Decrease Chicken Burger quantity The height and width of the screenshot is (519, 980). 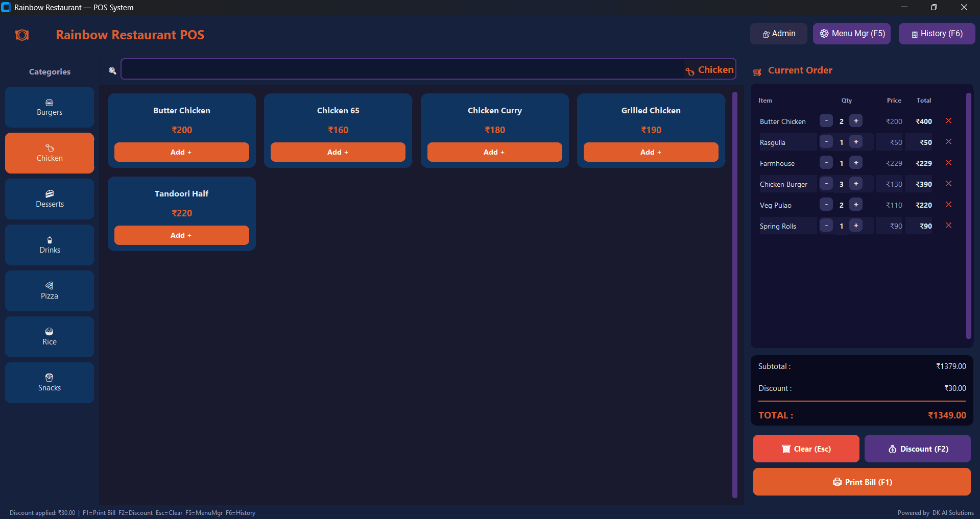click(x=826, y=183)
